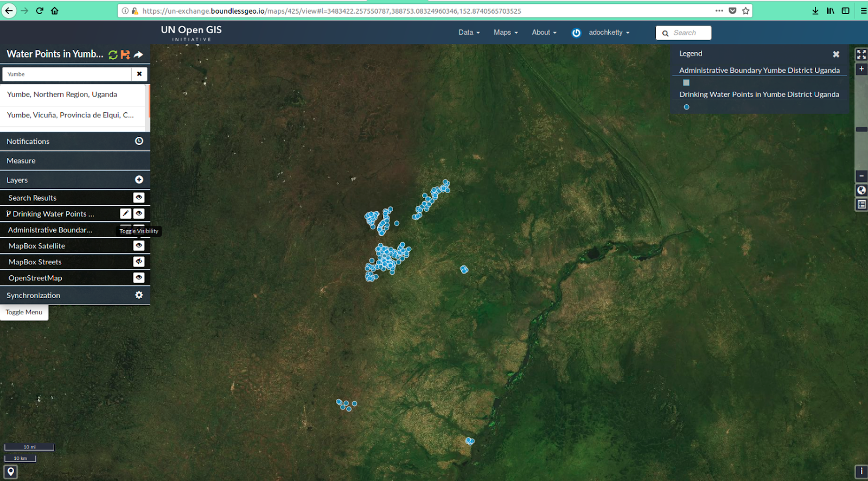Toggle OpenStreetMap layer visibility
868x481 pixels.
pyautogui.click(x=139, y=278)
